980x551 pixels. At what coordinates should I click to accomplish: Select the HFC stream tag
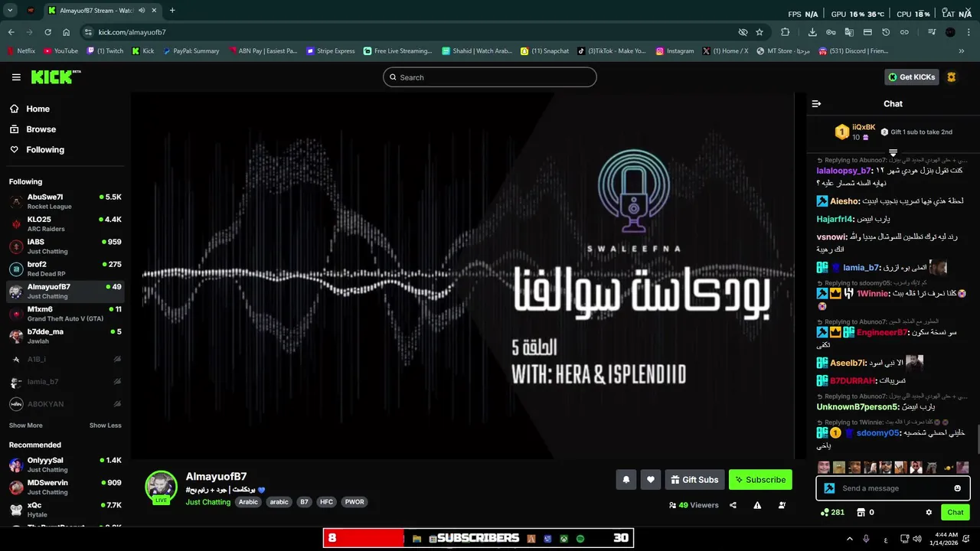(x=327, y=502)
